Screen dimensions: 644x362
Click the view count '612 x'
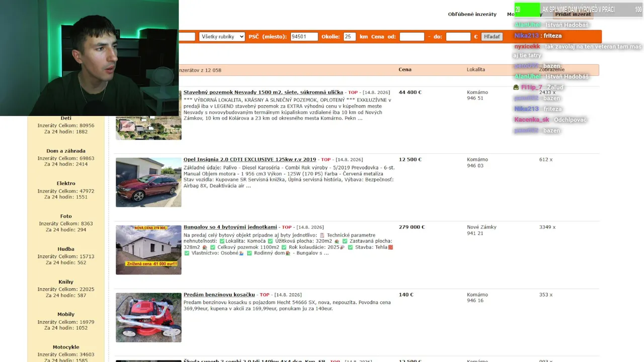pos(546,160)
